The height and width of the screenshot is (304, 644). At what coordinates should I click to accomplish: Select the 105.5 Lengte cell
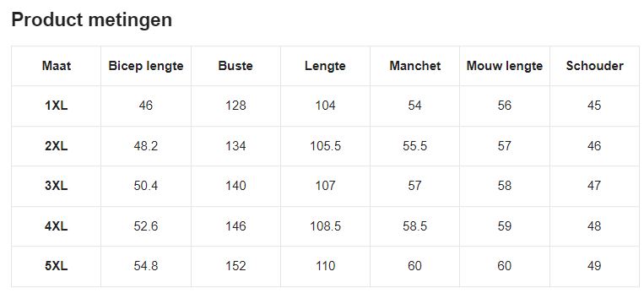pos(325,146)
